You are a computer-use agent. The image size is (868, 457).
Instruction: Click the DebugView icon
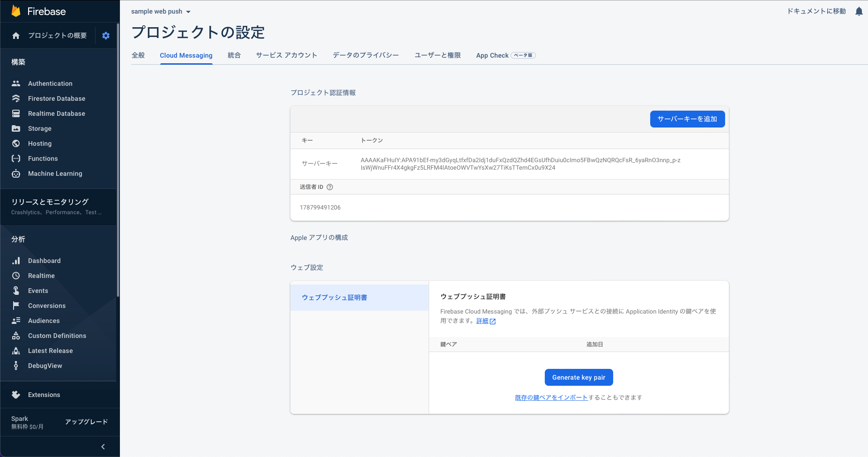click(x=16, y=366)
